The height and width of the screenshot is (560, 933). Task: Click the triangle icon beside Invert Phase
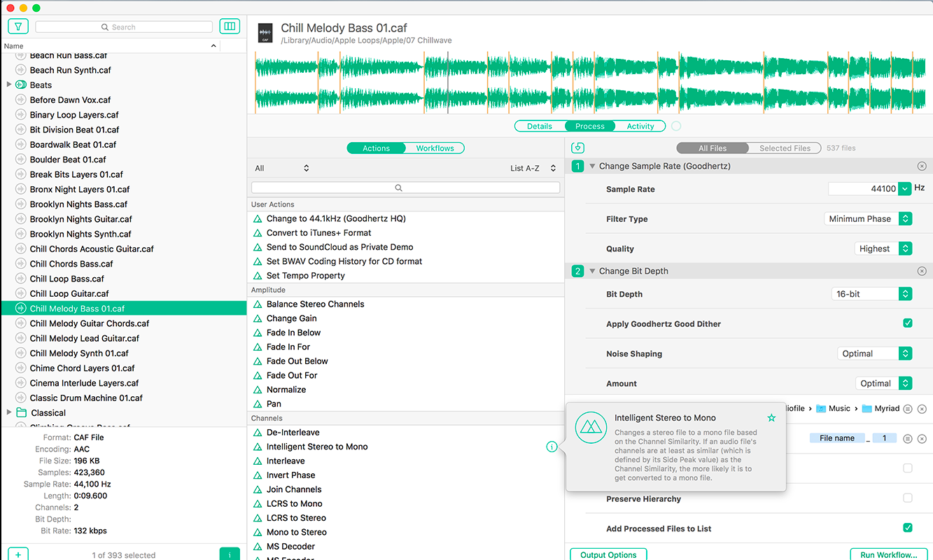click(x=258, y=475)
